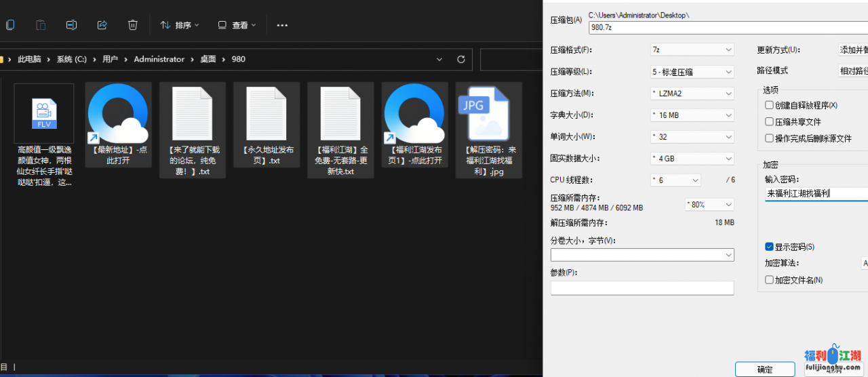Screen dimensions: 868x377
Task: Enable 创建自释放程序 checkbox
Action: (x=769, y=105)
